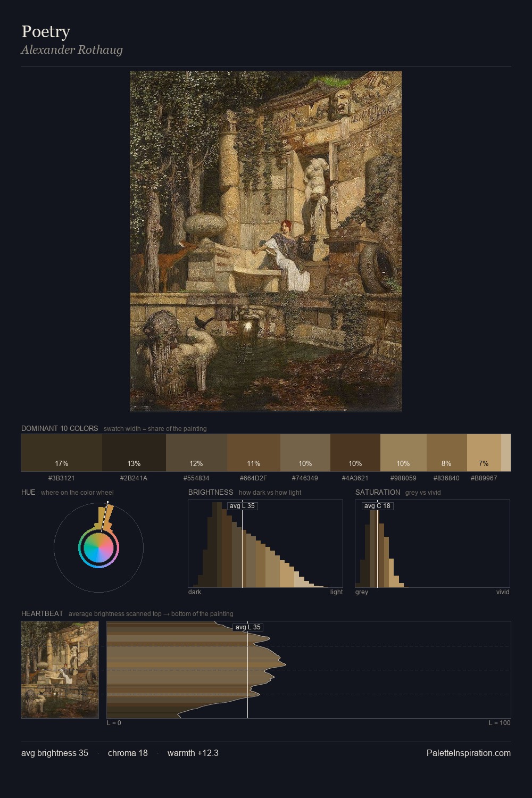Click the hex code #746349 label
The height and width of the screenshot is (798, 532).
(305, 478)
